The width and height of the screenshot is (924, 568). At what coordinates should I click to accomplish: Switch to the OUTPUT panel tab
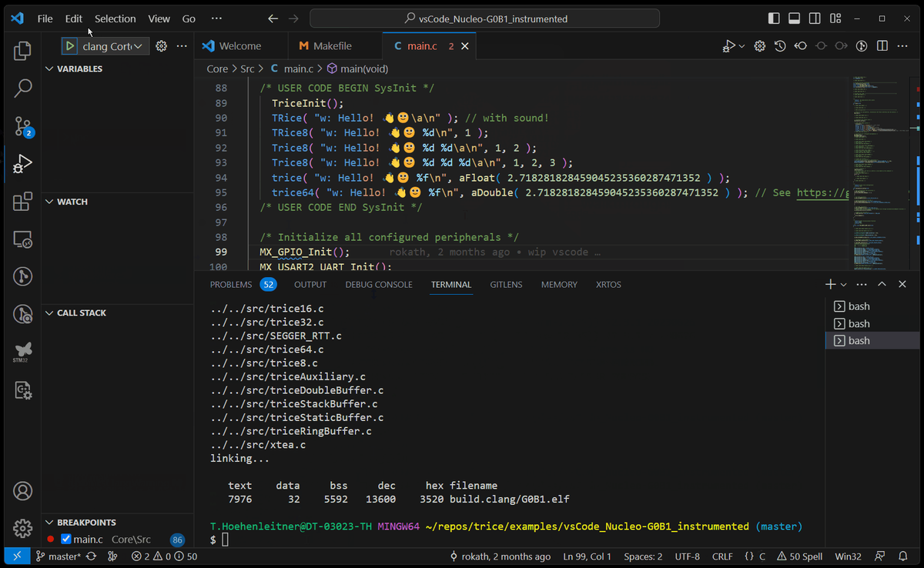[x=310, y=285]
